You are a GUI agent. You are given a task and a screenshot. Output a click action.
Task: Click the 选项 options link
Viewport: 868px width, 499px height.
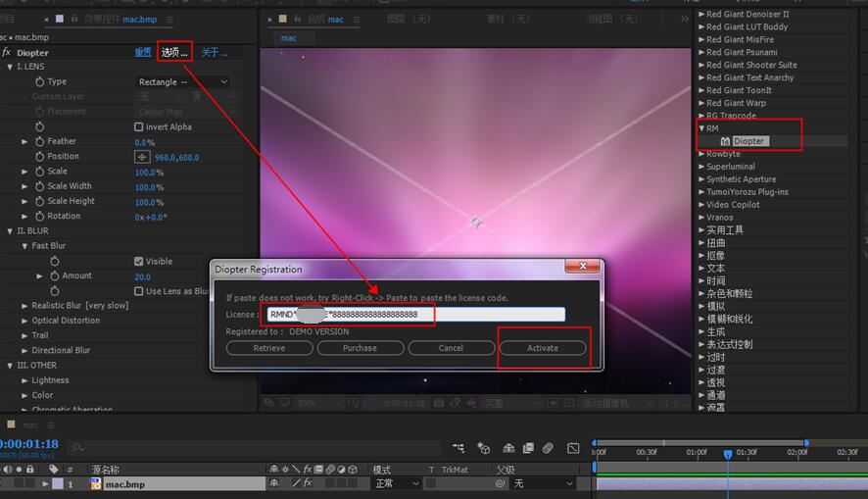pyautogui.click(x=174, y=52)
